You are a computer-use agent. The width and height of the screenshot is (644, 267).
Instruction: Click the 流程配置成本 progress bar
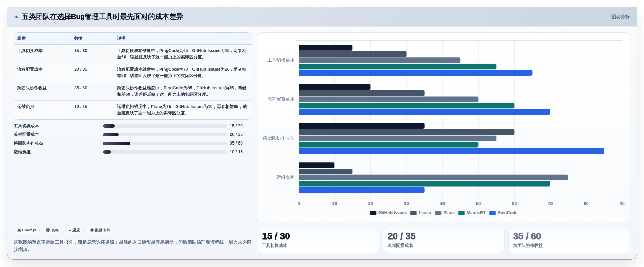(x=165, y=135)
